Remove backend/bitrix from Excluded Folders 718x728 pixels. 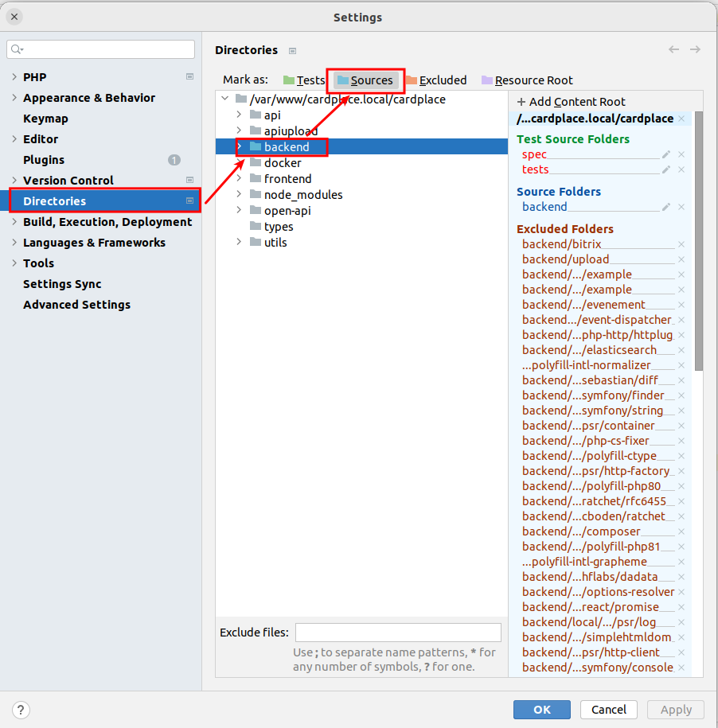coord(681,243)
